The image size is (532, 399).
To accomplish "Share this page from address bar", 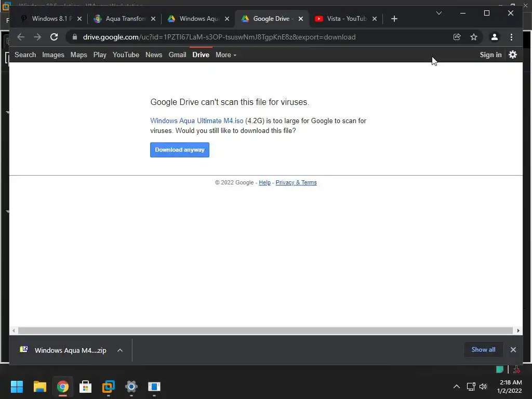I will coord(457,37).
